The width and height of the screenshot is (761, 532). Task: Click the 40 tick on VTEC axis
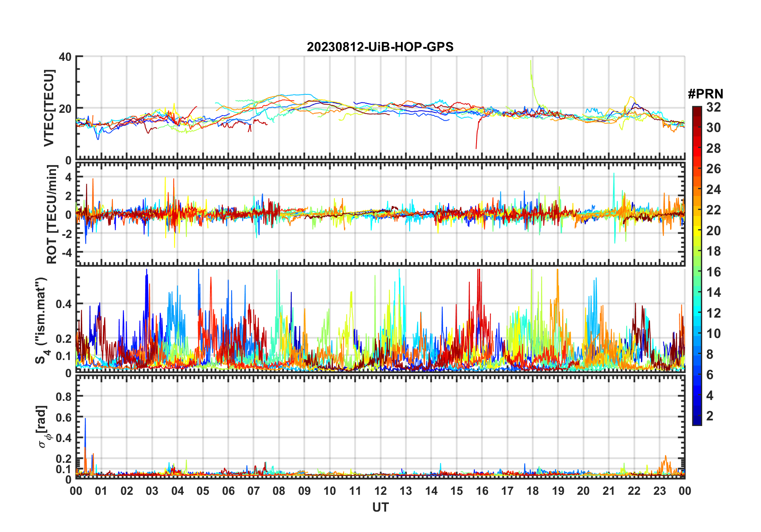pos(65,57)
